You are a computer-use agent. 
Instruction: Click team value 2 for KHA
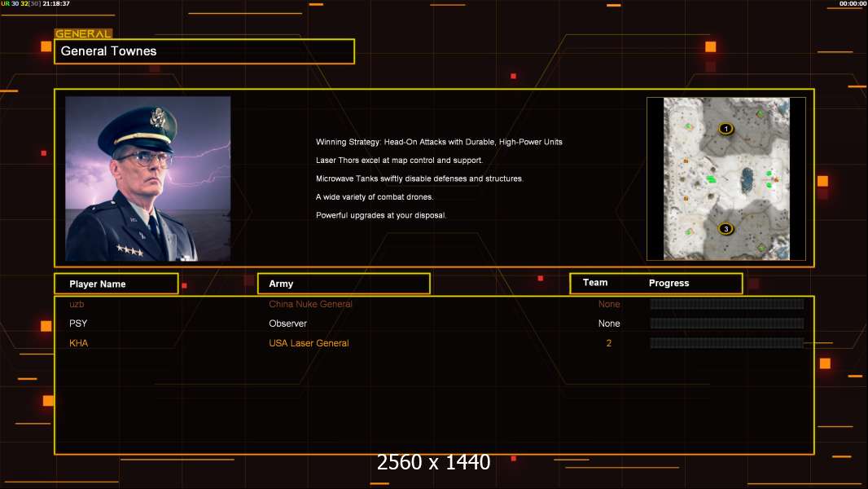(x=609, y=343)
